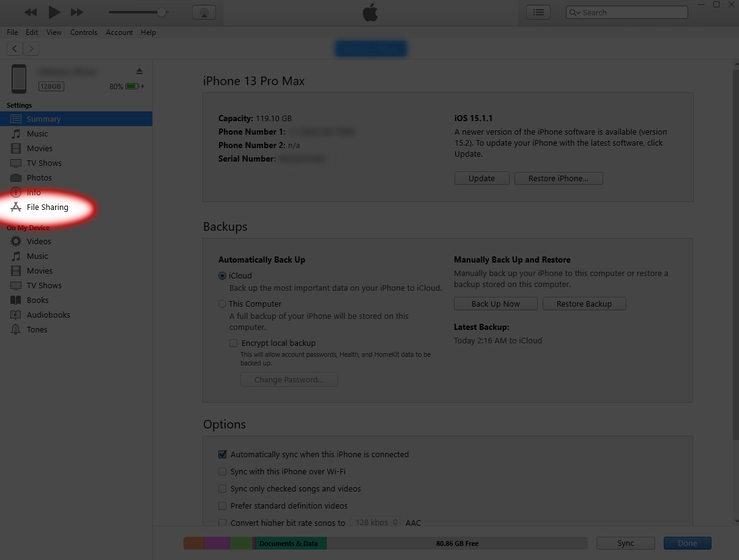Open the Edit menu
739x560 pixels.
point(32,32)
